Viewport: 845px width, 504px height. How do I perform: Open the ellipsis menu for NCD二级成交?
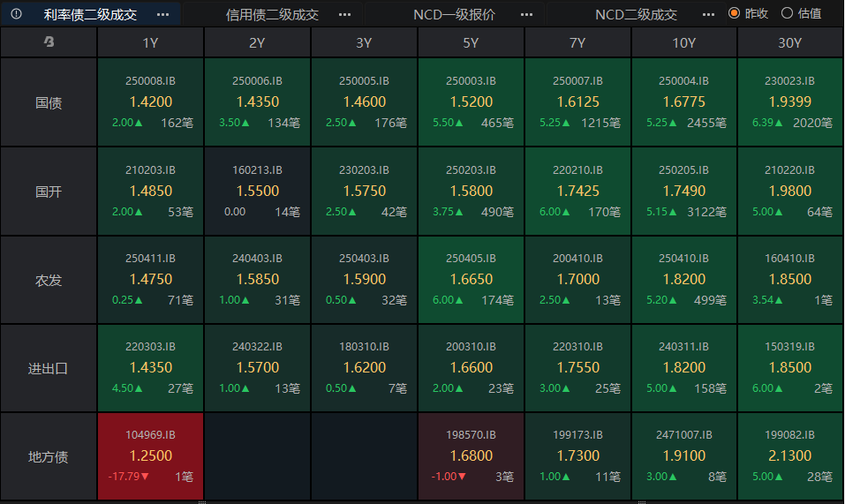coord(709,14)
